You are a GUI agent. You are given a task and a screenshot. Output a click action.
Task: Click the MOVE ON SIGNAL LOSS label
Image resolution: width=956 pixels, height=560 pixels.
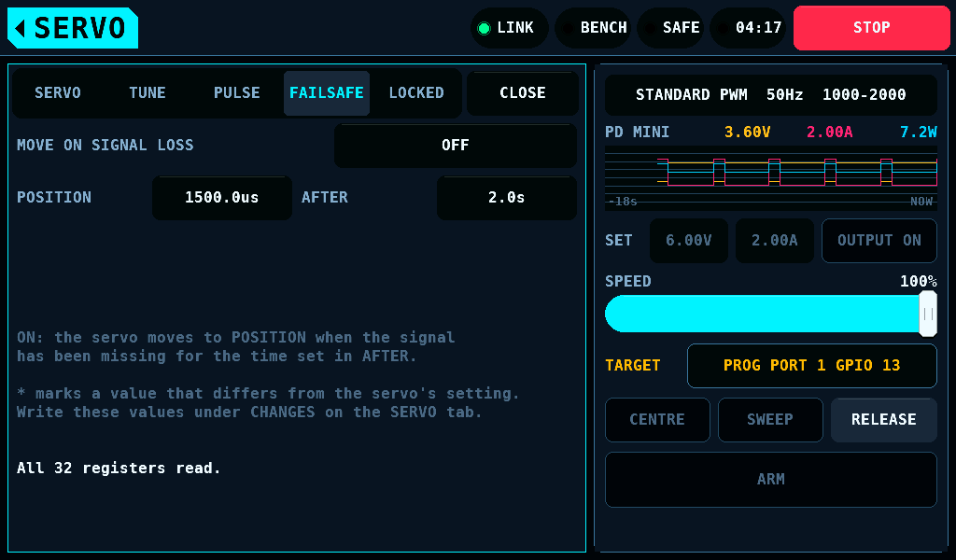(105, 145)
